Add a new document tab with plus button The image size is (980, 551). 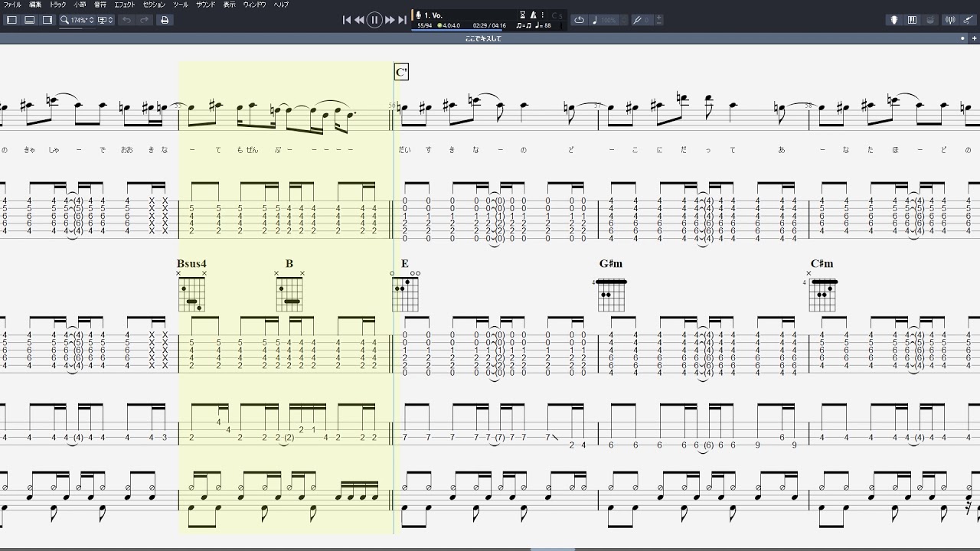click(x=972, y=38)
